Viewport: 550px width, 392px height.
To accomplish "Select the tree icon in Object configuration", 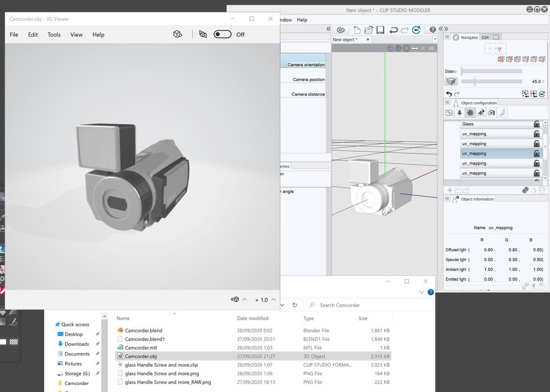I will click(x=459, y=113).
